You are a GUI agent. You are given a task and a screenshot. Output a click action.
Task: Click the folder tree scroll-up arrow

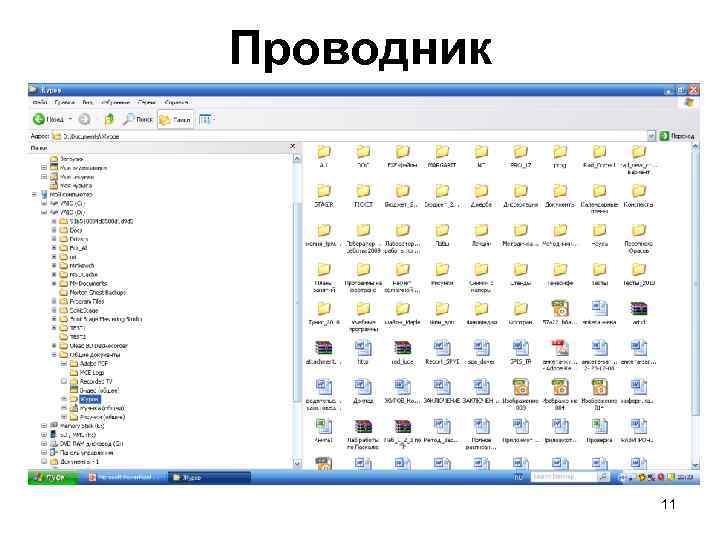pyautogui.click(x=297, y=158)
